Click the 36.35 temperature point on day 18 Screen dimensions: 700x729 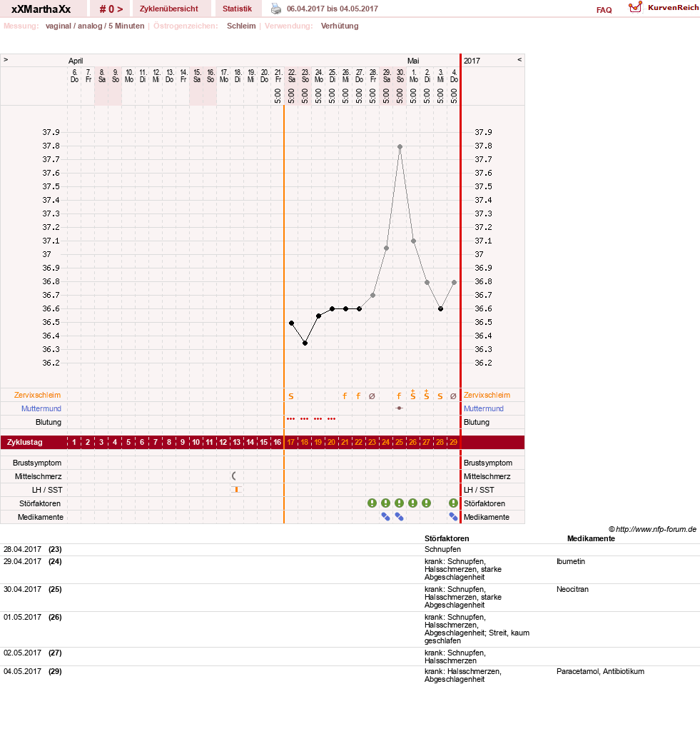[x=305, y=343]
